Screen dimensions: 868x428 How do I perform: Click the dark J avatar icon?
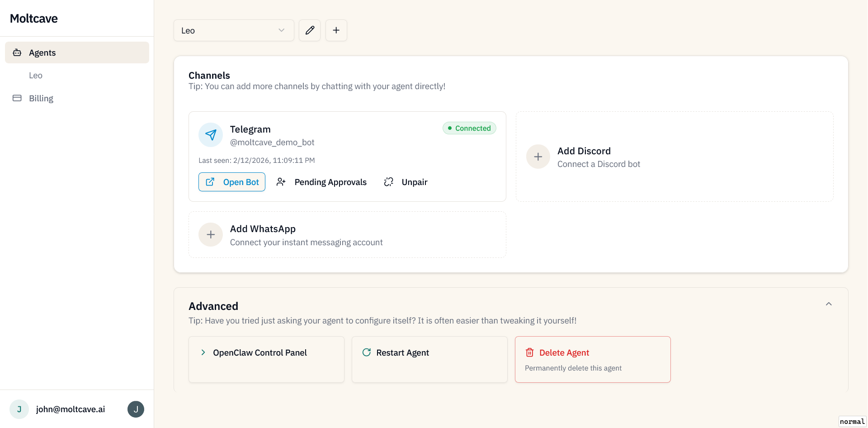pyautogui.click(x=136, y=409)
